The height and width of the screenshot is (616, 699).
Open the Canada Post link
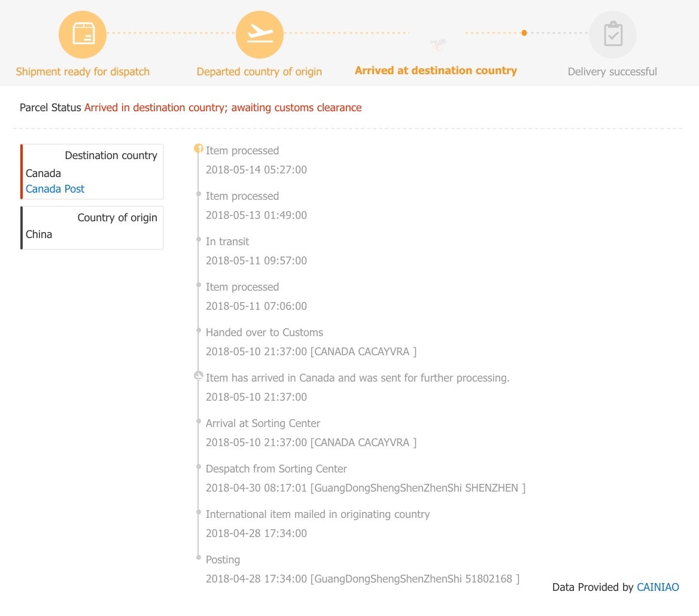pos(55,189)
